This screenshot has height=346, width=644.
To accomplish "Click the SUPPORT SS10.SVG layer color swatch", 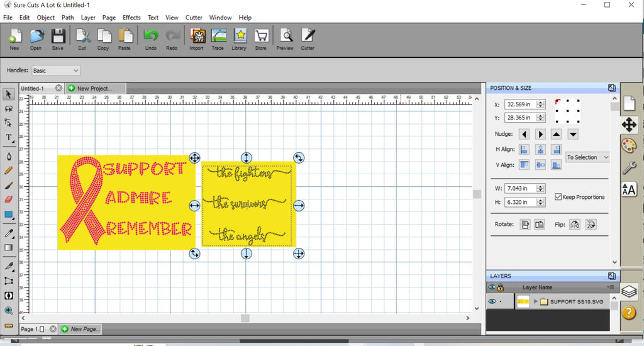I will pyautogui.click(x=523, y=301).
